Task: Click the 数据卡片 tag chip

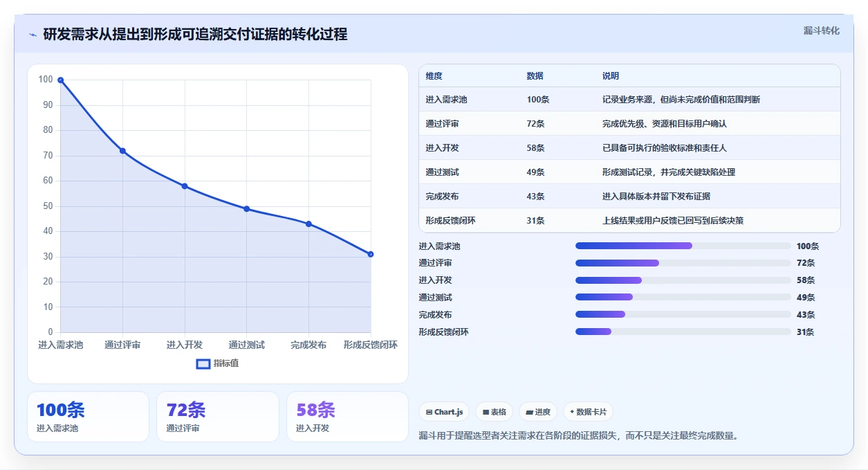Action: click(x=588, y=412)
